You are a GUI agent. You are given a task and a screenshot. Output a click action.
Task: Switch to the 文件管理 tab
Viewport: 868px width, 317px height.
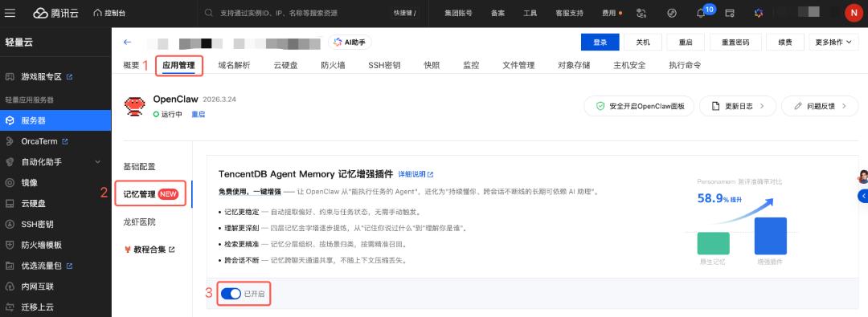[518, 65]
